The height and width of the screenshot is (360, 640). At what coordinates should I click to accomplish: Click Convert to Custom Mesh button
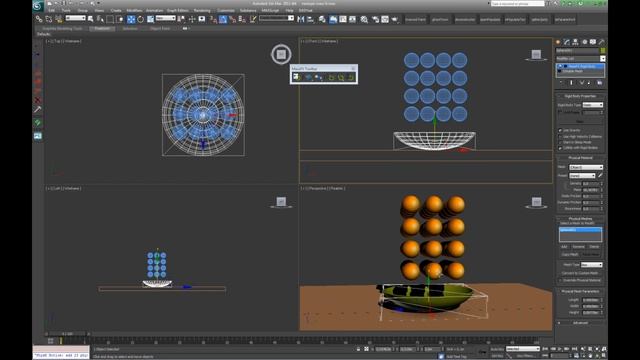580,273
